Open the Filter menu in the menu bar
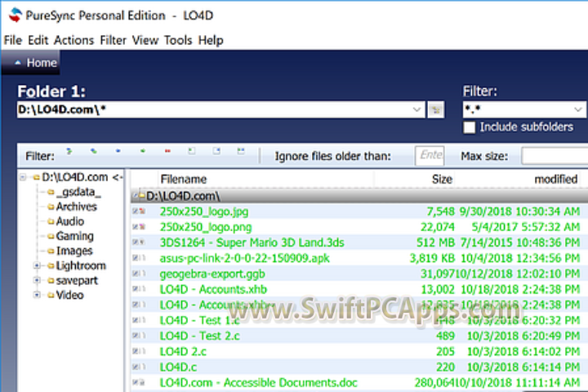Image resolution: width=588 pixels, height=392 pixels. click(113, 40)
